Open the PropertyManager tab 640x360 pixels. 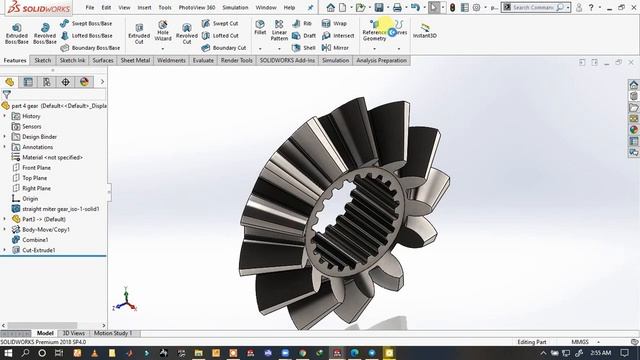point(28,82)
